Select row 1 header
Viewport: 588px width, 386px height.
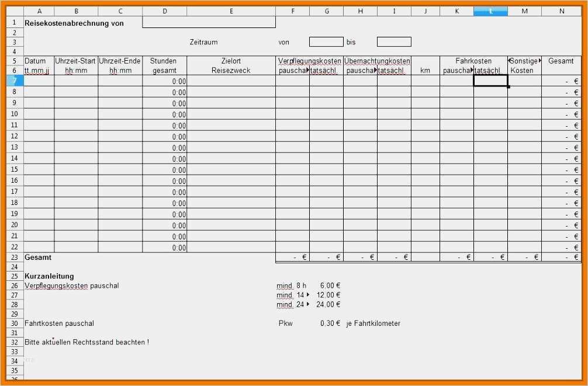pyautogui.click(x=15, y=23)
